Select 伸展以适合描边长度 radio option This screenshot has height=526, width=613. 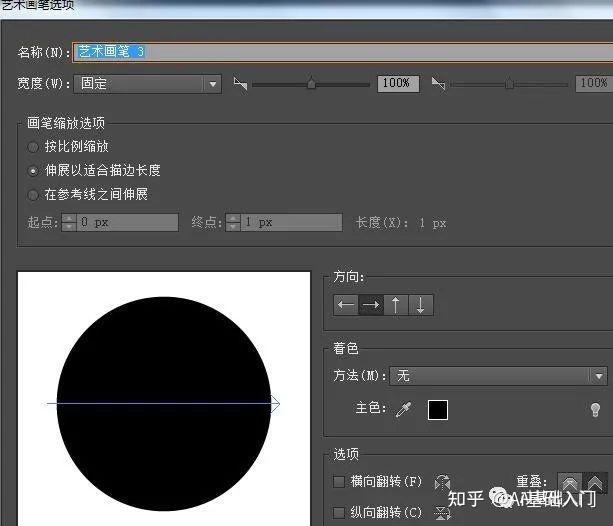click(x=33, y=171)
